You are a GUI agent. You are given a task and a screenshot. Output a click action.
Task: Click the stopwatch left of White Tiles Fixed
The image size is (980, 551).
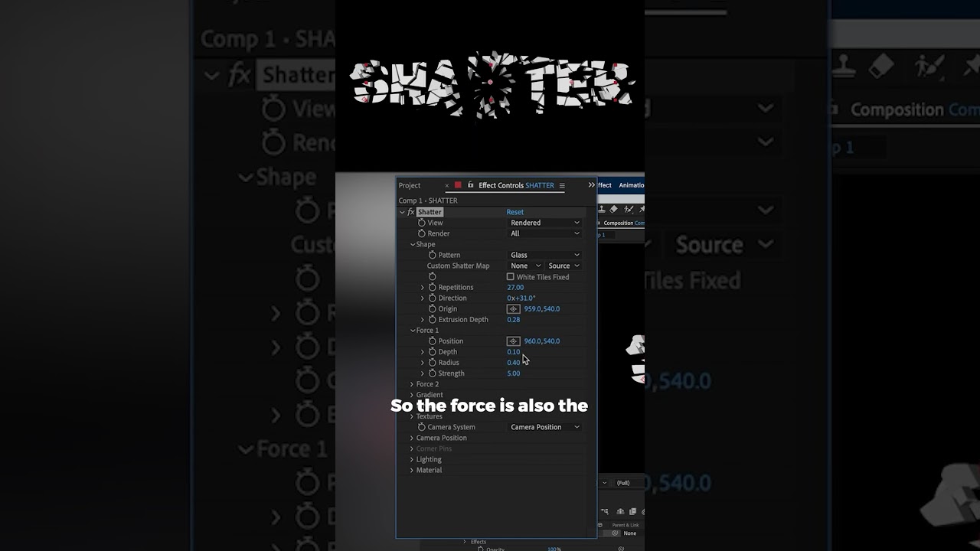coord(433,276)
